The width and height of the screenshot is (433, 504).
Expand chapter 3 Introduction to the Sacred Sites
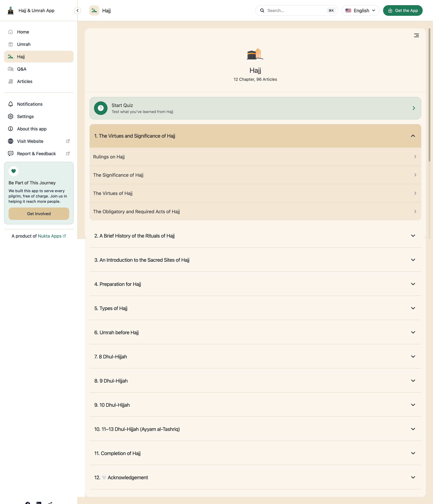tap(255, 260)
